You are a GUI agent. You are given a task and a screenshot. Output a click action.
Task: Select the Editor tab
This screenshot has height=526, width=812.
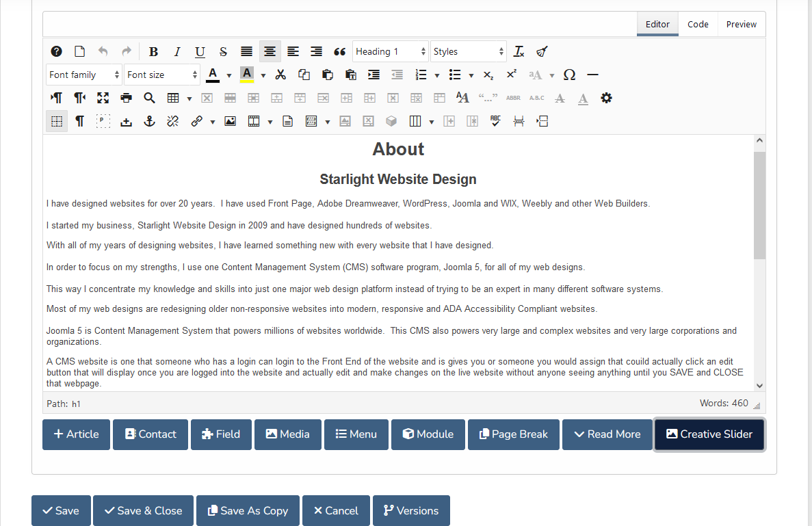tap(657, 24)
